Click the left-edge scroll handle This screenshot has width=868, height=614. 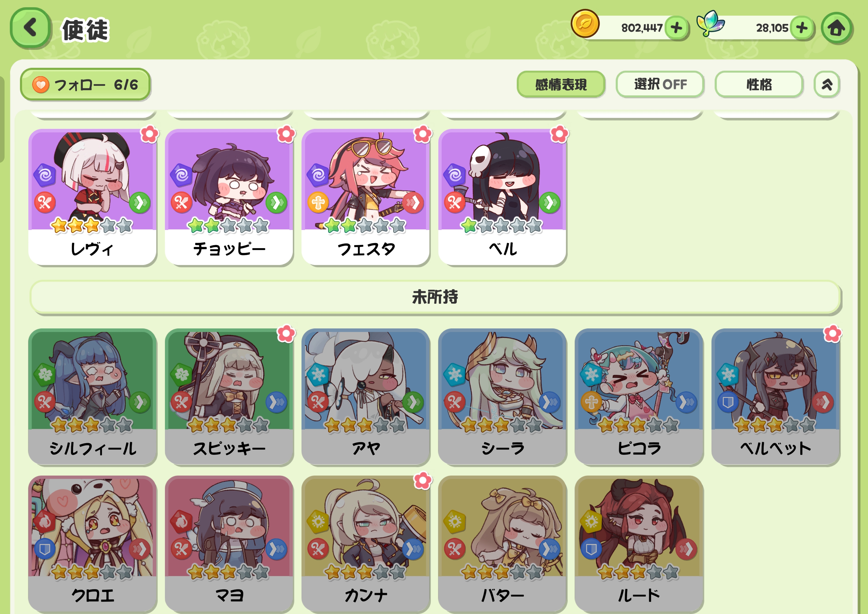click(1, 119)
